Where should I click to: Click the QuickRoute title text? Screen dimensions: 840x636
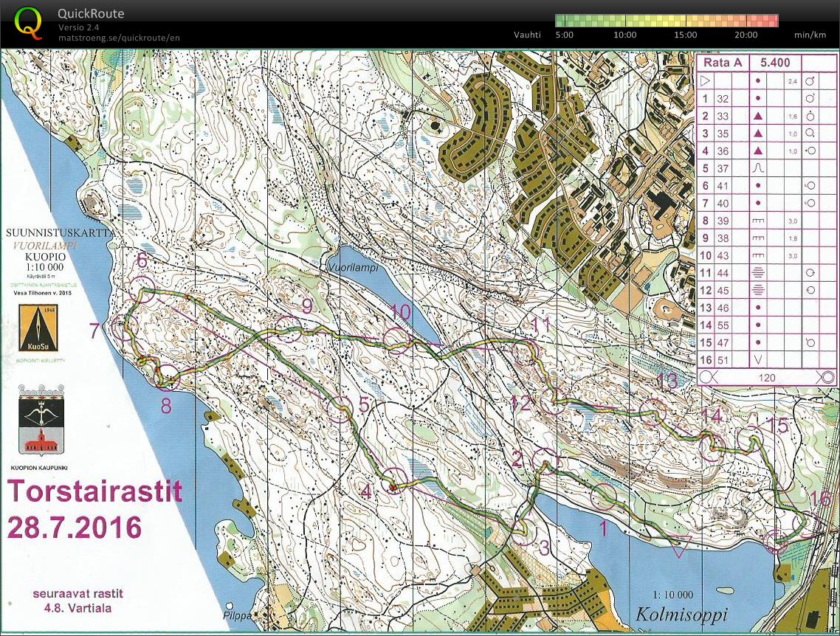91,14
